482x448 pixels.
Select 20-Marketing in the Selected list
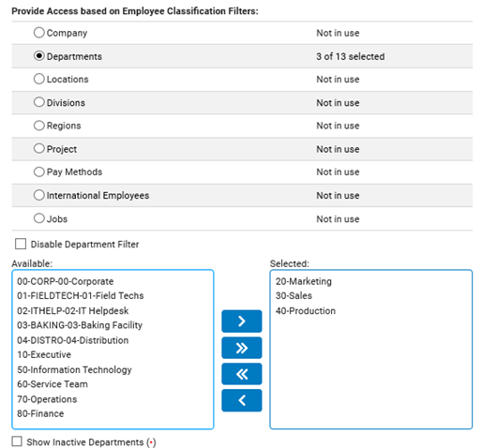point(304,281)
